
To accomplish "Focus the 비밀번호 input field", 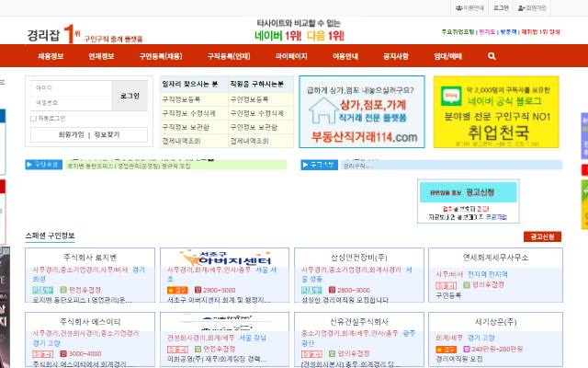I will pyautogui.click(x=72, y=103).
